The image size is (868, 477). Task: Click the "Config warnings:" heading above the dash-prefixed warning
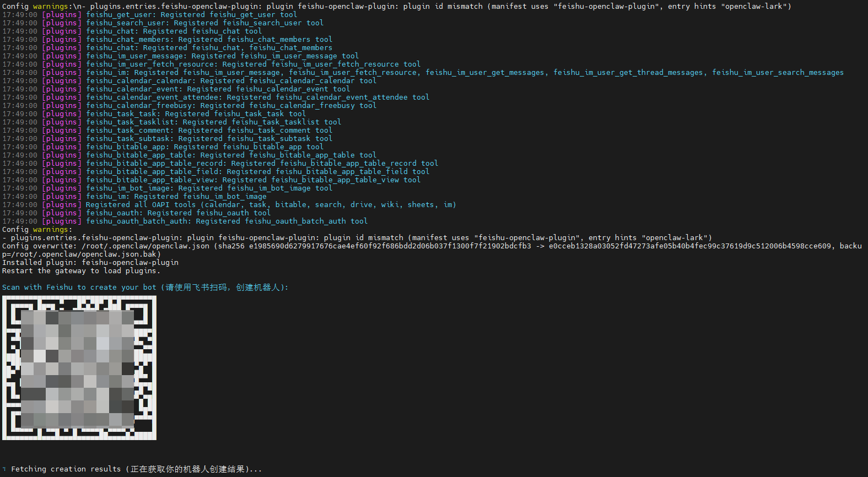coord(37,230)
